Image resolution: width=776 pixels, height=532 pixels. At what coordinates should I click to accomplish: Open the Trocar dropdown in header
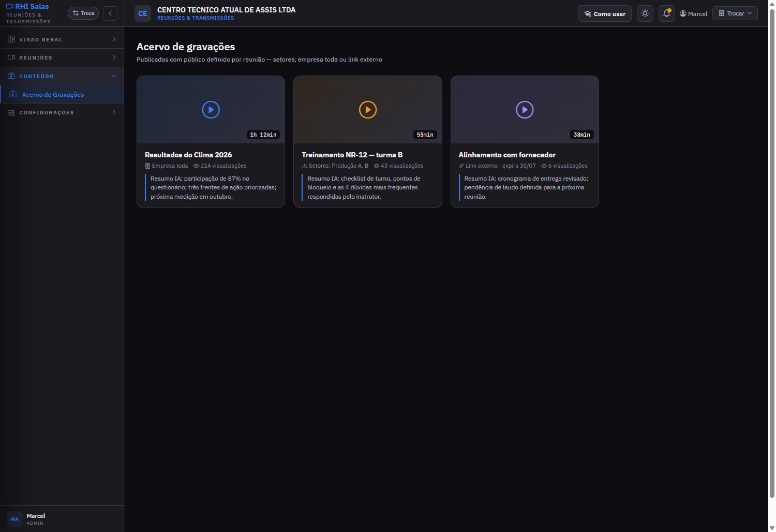tap(735, 13)
